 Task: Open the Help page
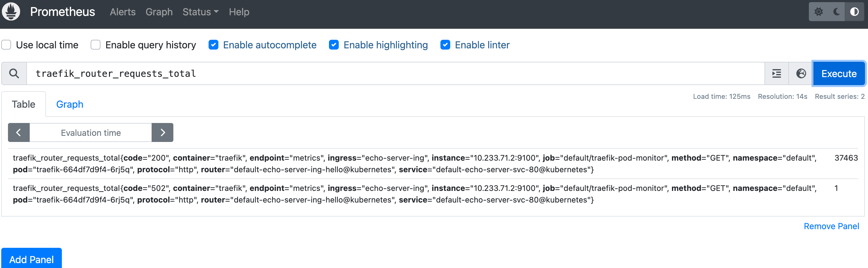click(239, 12)
